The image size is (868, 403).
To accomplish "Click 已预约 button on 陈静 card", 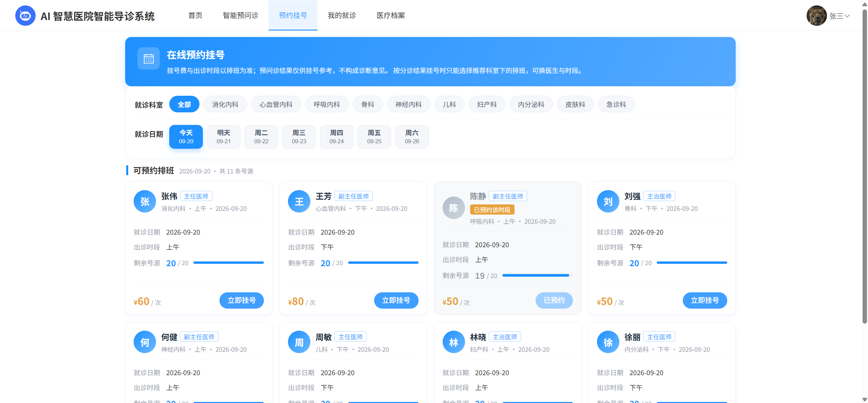I will point(554,300).
